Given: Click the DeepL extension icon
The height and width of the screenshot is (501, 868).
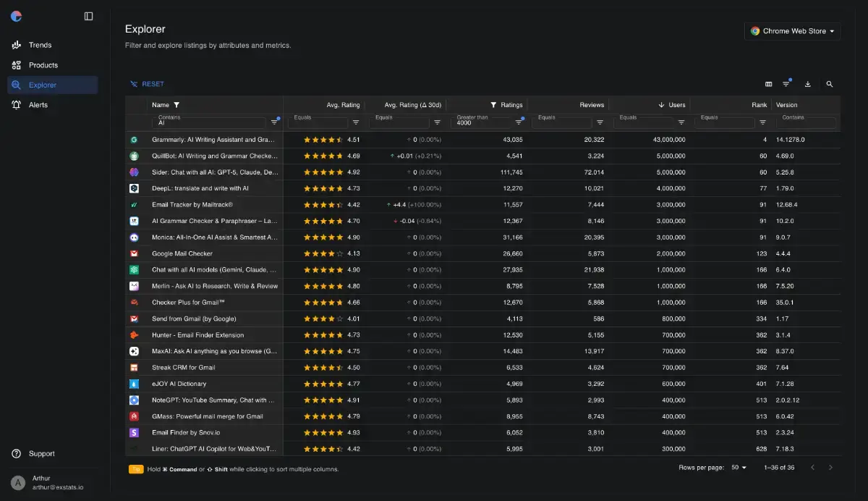Looking at the screenshot, I should click(134, 188).
